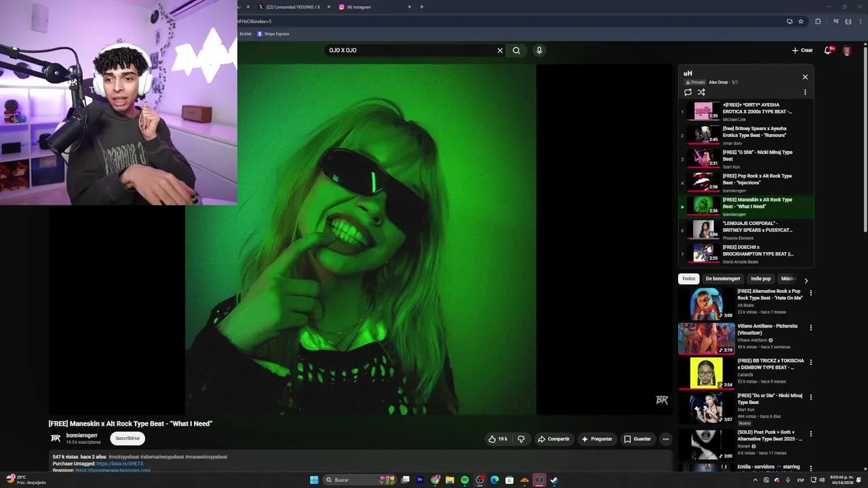This screenshot has height=488, width=868.
Task: Select the partially visible Música chip
Action: pos(787,279)
